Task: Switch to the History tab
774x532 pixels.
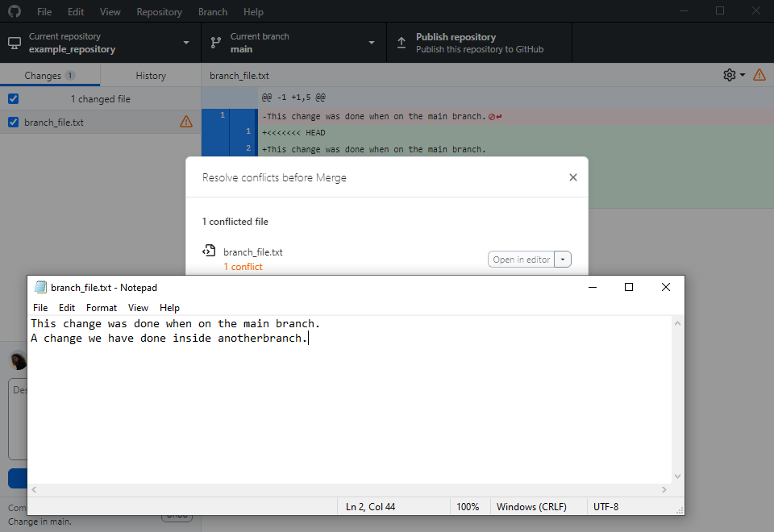Action: coord(151,76)
